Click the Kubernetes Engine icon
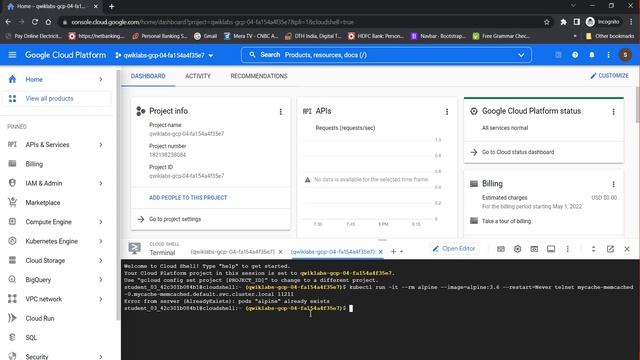The height and width of the screenshot is (360, 640). click(x=12, y=241)
